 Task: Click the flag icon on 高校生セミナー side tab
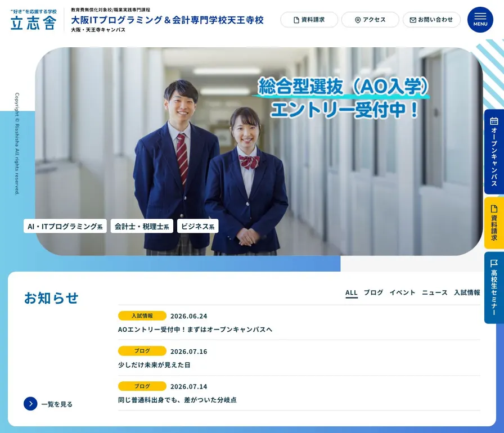(x=494, y=264)
